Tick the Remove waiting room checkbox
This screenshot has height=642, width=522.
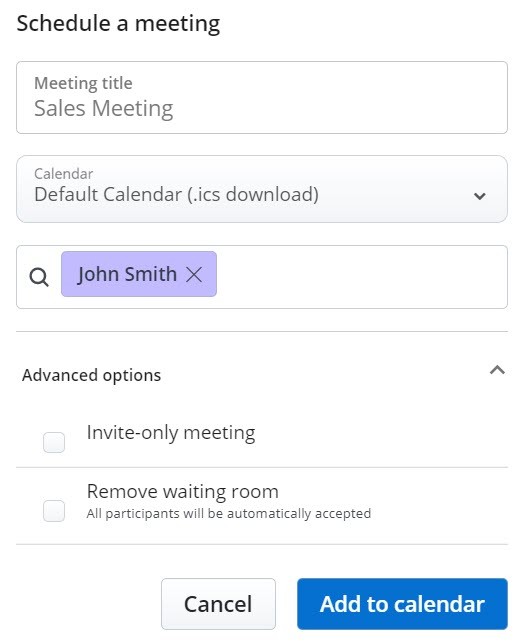click(x=54, y=511)
